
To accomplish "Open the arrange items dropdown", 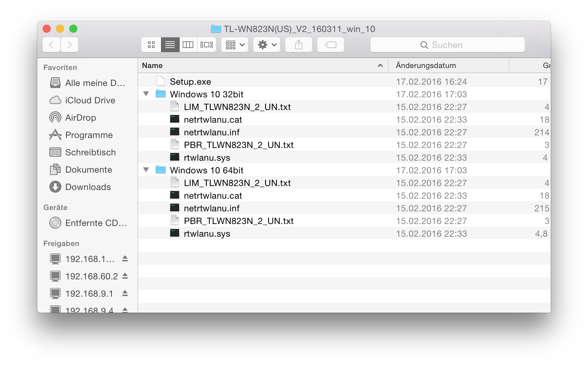I will [235, 45].
